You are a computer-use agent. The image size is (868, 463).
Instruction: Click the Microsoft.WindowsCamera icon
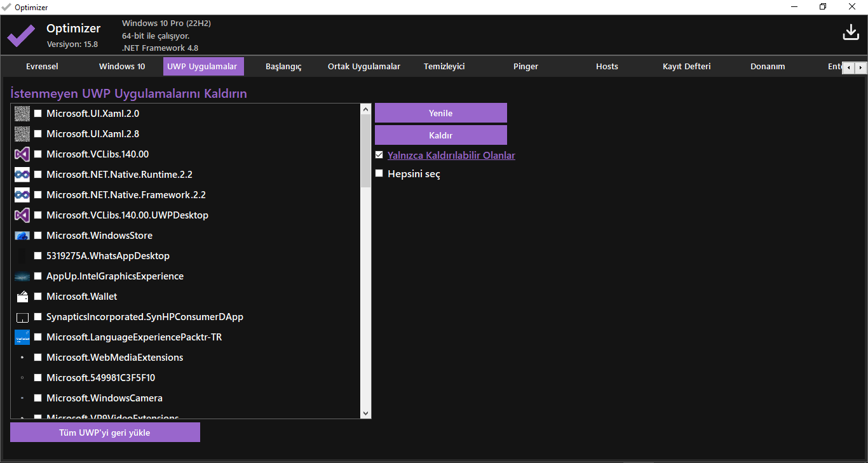[x=22, y=398]
